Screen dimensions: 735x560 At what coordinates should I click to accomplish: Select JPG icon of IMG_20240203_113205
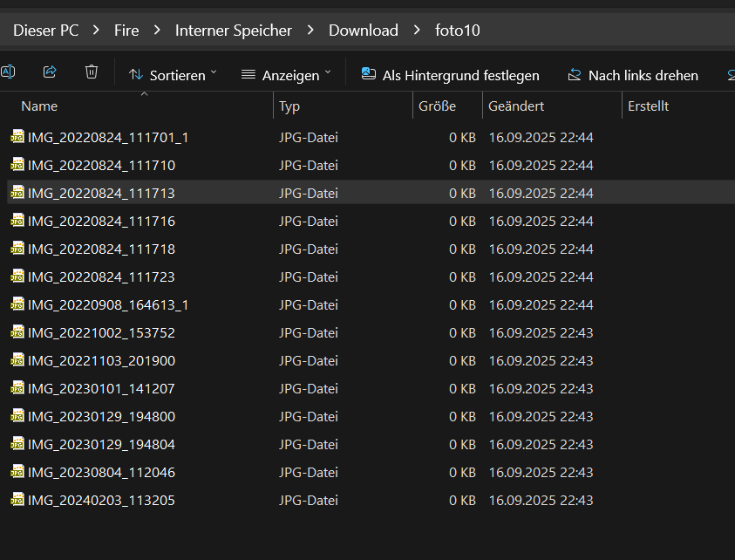coord(17,500)
